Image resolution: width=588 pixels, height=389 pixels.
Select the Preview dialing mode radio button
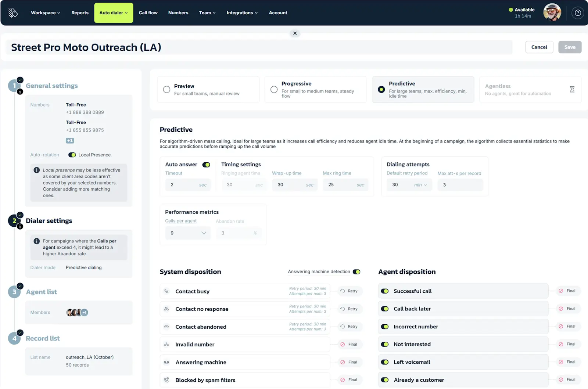166,89
